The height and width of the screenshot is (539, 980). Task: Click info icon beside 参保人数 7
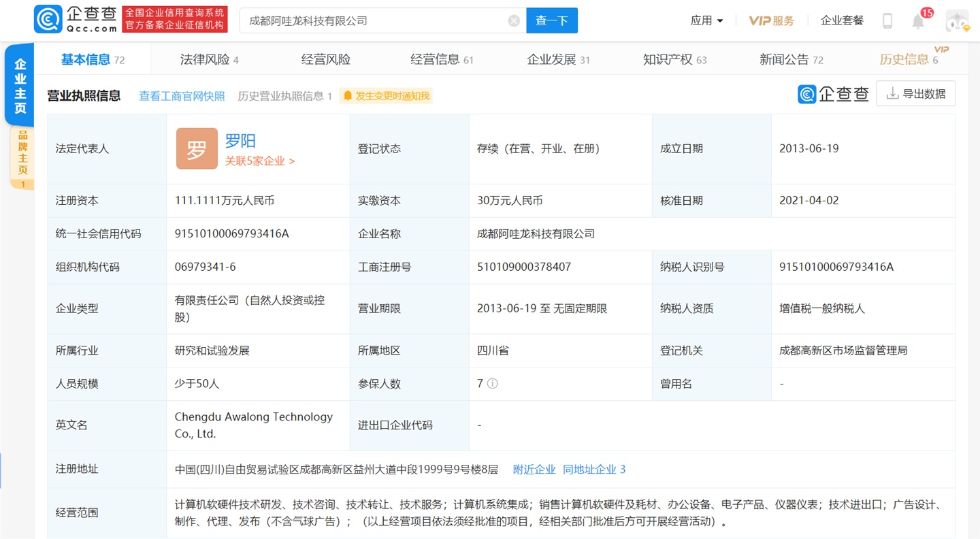click(x=492, y=384)
